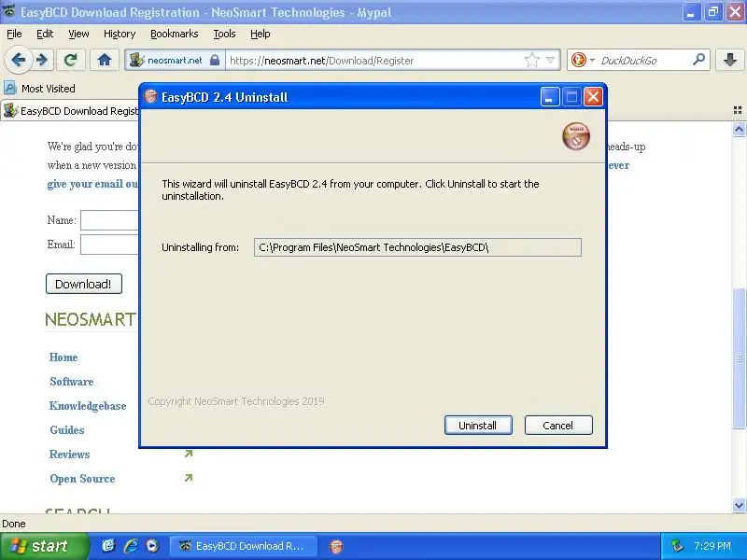
Task: Click the vertical scrollbar thumb
Action: [x=739, y=357]
